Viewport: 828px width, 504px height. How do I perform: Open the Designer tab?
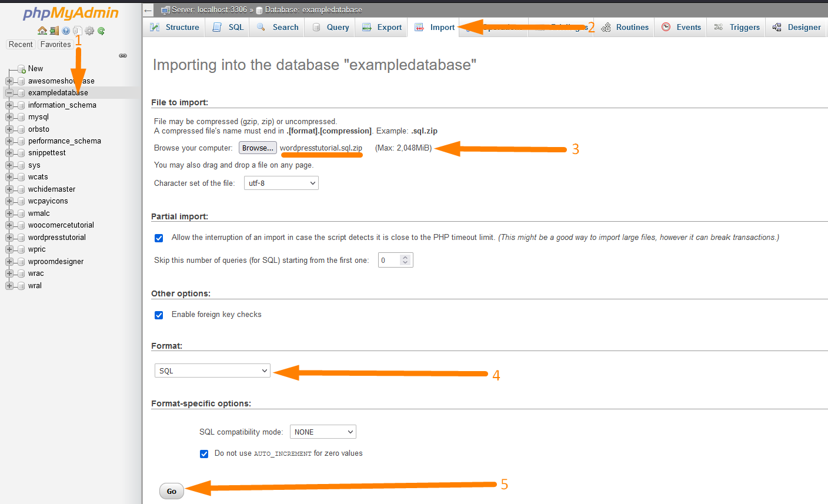796,27
